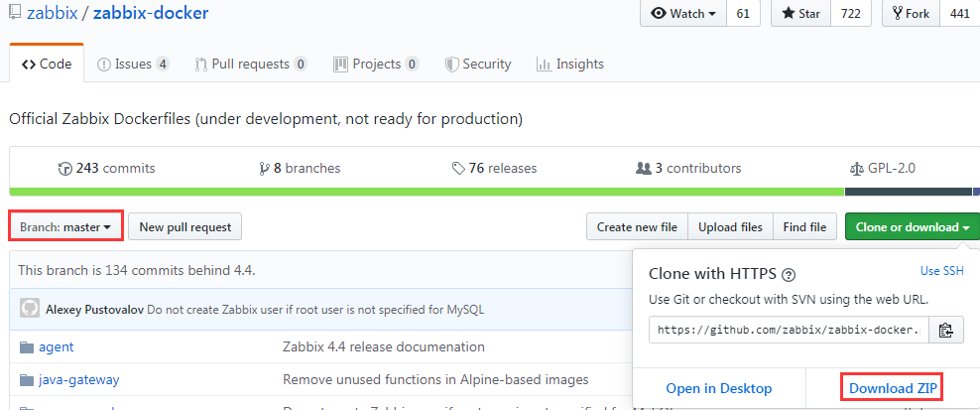This screenshot has height=410, width=980.
Task: View the GPL-2.0 license
Action: click(883, 169)
